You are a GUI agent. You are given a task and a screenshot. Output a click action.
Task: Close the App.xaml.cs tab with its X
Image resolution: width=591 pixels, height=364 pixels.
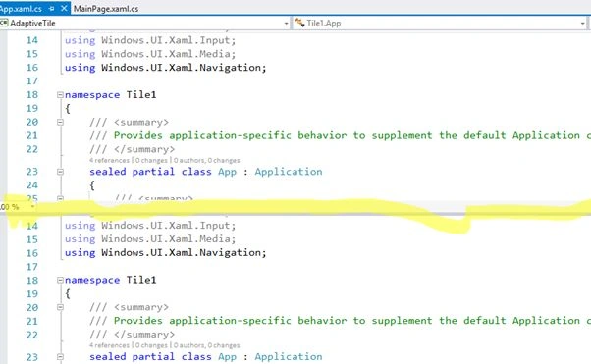click(x=64, y=8)
